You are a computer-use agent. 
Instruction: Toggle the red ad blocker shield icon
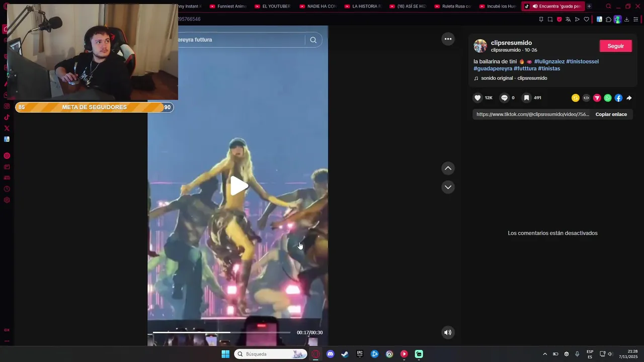pyautogui.click(x=559, y=19)
